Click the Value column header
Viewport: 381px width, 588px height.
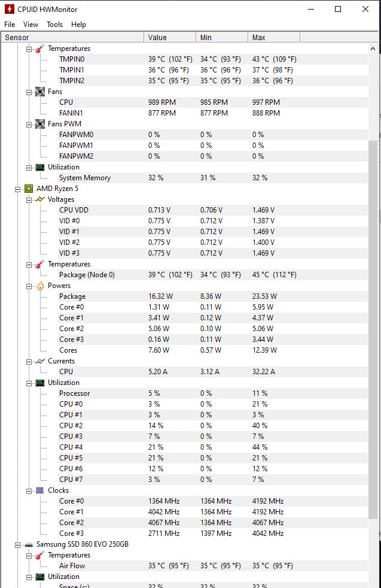pos(170,38)
